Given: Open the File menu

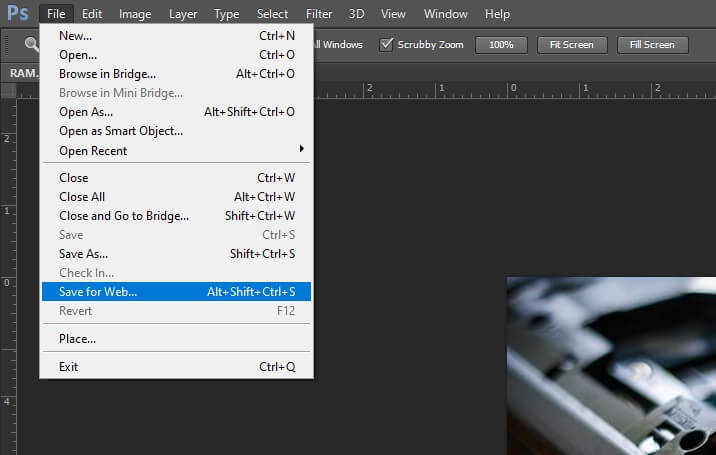Looking at the screenshot, I should pos(56,14).
